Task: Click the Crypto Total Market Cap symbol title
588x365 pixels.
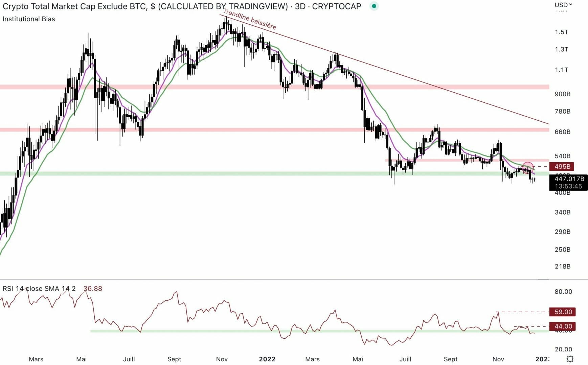Action: [182, 6]
